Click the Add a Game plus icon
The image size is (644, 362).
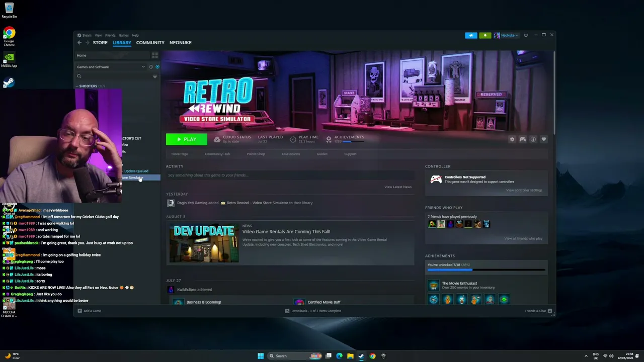pos(79,311)
